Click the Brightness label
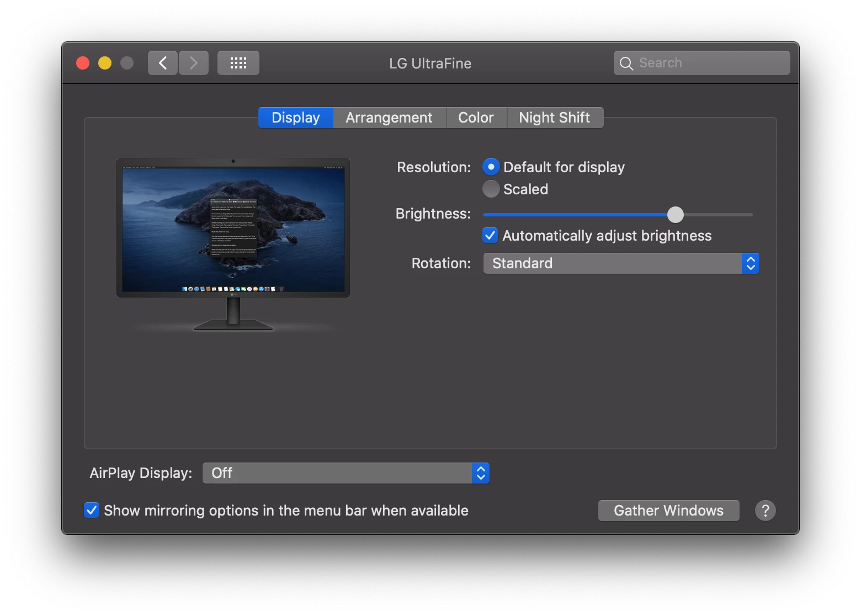Image resolution: width=861 pixels, height=616 pixels. [433, 214]
